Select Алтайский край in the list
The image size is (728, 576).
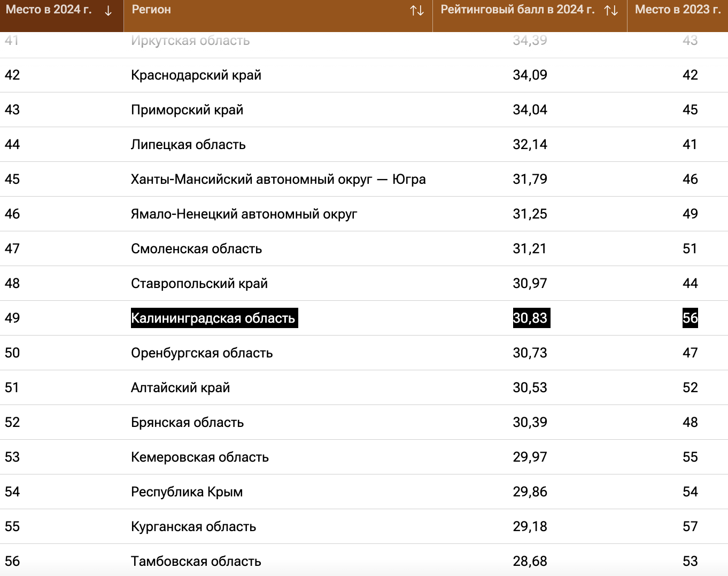click(x=180, y=387)
